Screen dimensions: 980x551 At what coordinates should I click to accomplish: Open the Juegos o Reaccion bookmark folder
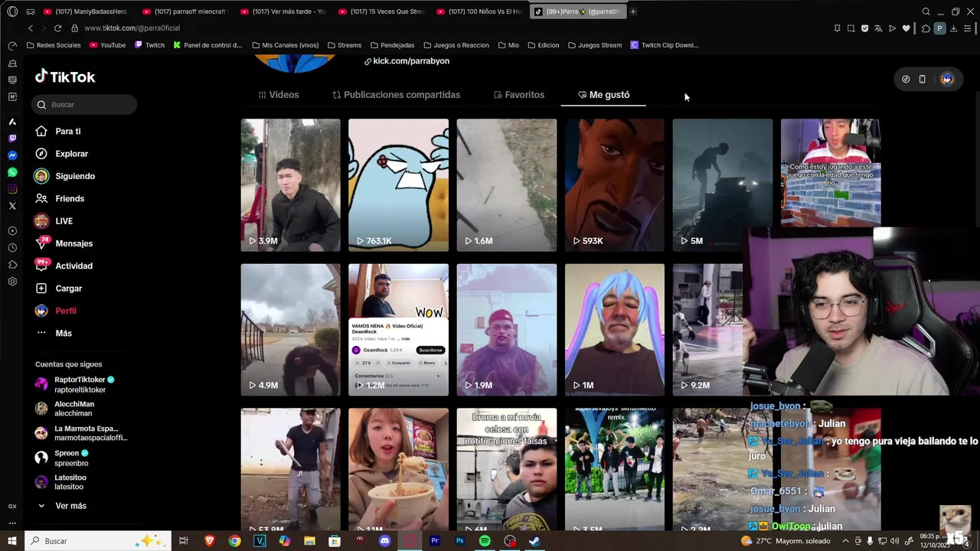coord(456,45)
